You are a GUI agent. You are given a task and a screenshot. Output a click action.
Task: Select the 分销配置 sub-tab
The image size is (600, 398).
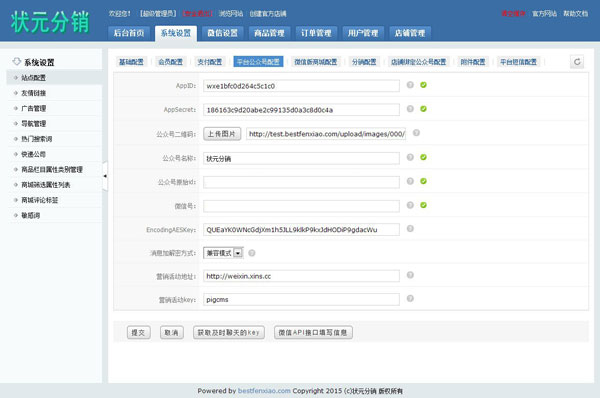(364, 62)
